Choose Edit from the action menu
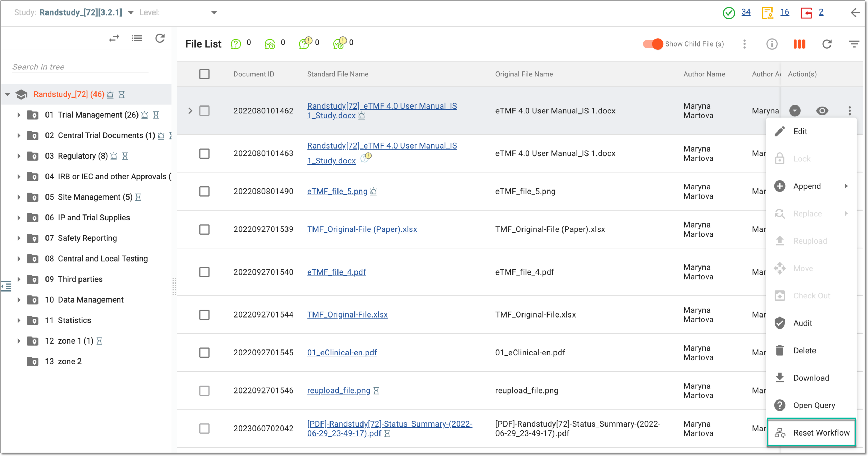This screenshot has height=456, width=868. pos(811,131)
